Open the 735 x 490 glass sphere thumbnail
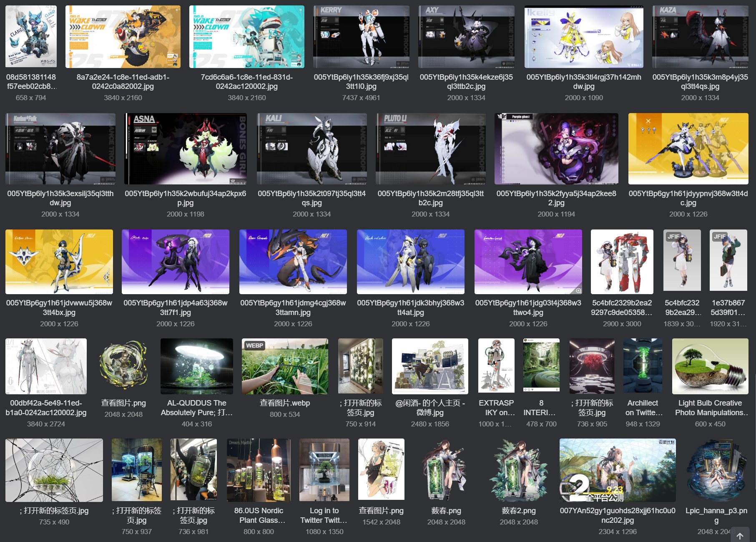The image size is (756, 542). point(54,470)
